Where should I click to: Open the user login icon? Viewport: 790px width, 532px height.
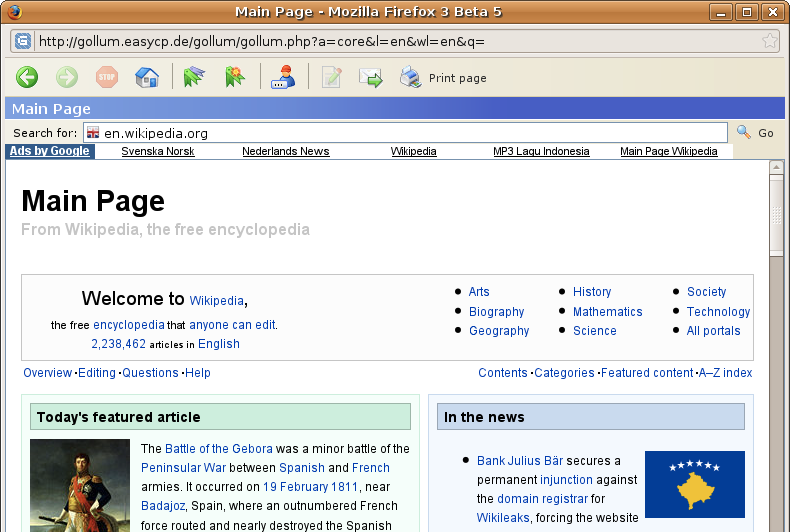click(x=284, y=77)
